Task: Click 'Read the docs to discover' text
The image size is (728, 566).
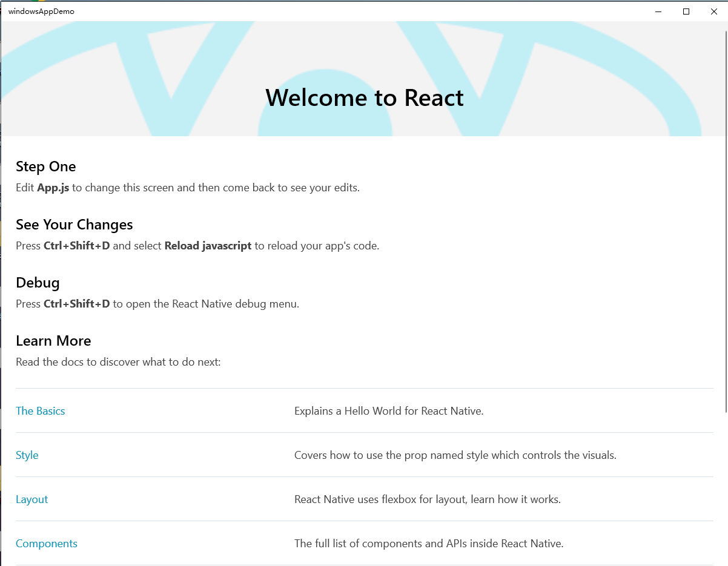Action: (119, 362)
